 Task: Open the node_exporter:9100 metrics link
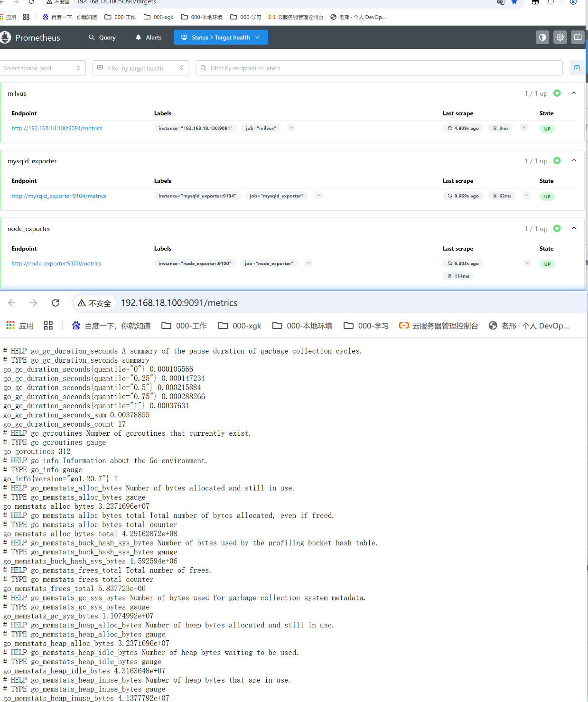[x=56, y=263]
